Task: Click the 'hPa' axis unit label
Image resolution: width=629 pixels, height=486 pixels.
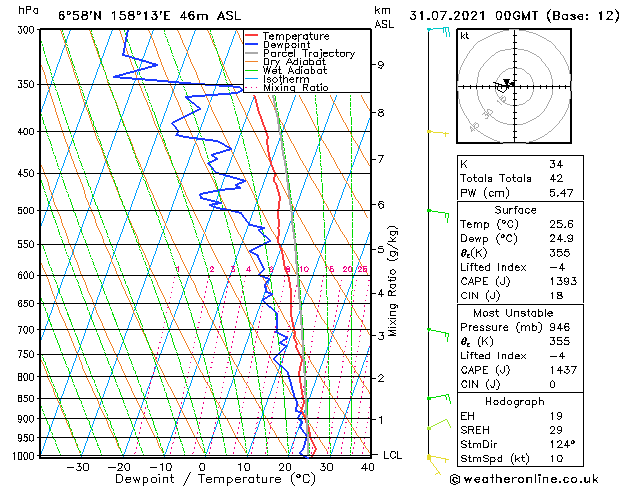Action: (28, 10)
